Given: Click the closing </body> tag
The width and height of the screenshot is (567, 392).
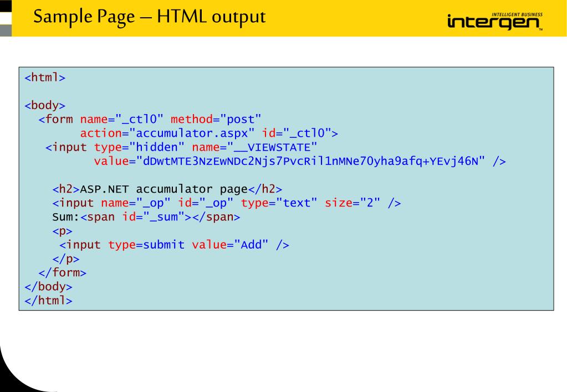Looking at the screenshot, I should click(48, 286).
